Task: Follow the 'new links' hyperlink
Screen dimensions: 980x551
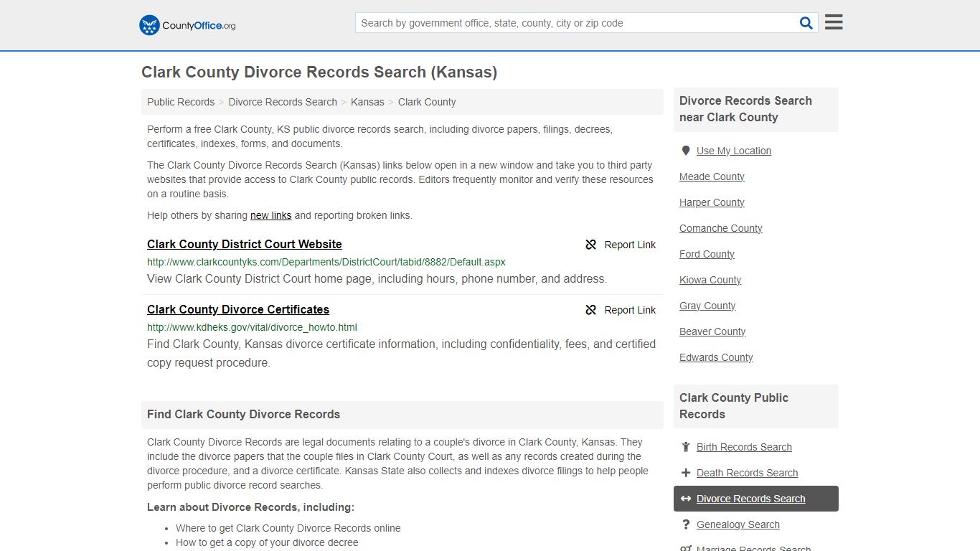Action: click(270, 215)
